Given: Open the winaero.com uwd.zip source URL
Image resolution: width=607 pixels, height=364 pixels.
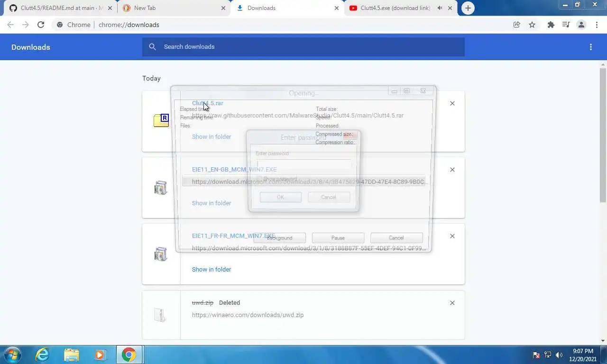Looking at the screenshot, I should pos(248,315).
